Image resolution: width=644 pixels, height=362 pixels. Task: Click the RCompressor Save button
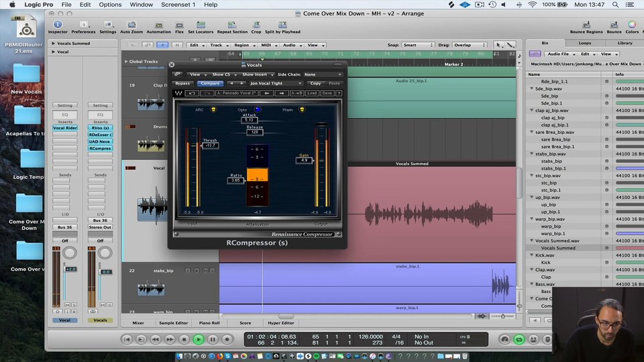[x=327, y=93]
